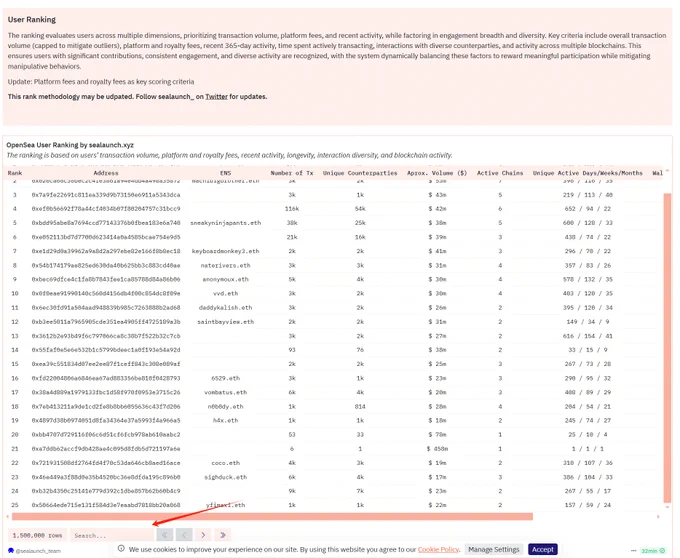The height and width of the screenshot is (558, 680).
Task: Select the 116k number of tx cell
Action: coord(292,209)
